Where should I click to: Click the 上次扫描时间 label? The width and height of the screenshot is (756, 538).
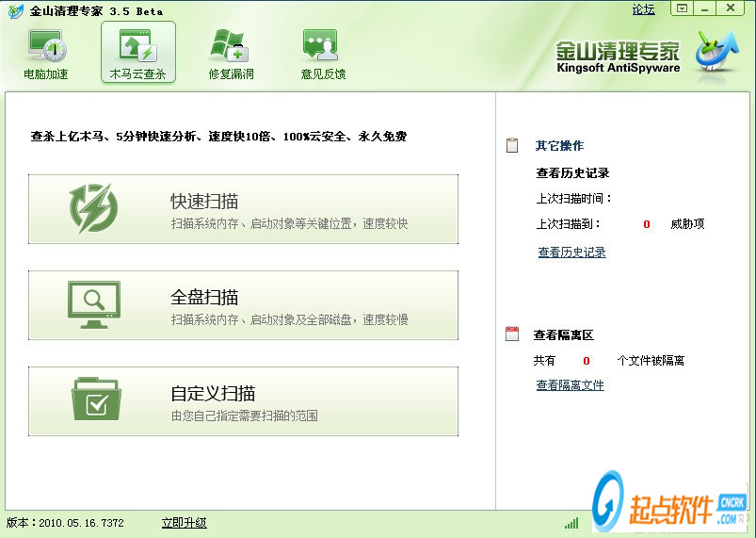pos(573,198)
